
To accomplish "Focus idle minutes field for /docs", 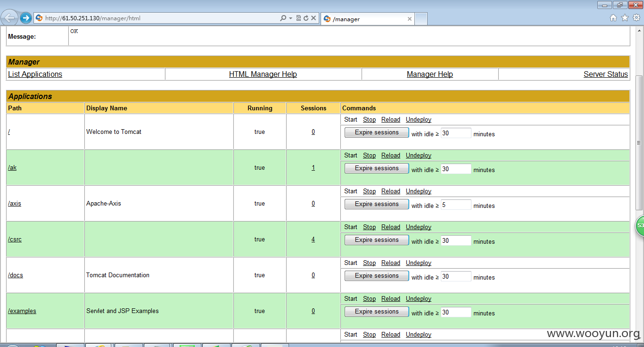I will [456, 276].
